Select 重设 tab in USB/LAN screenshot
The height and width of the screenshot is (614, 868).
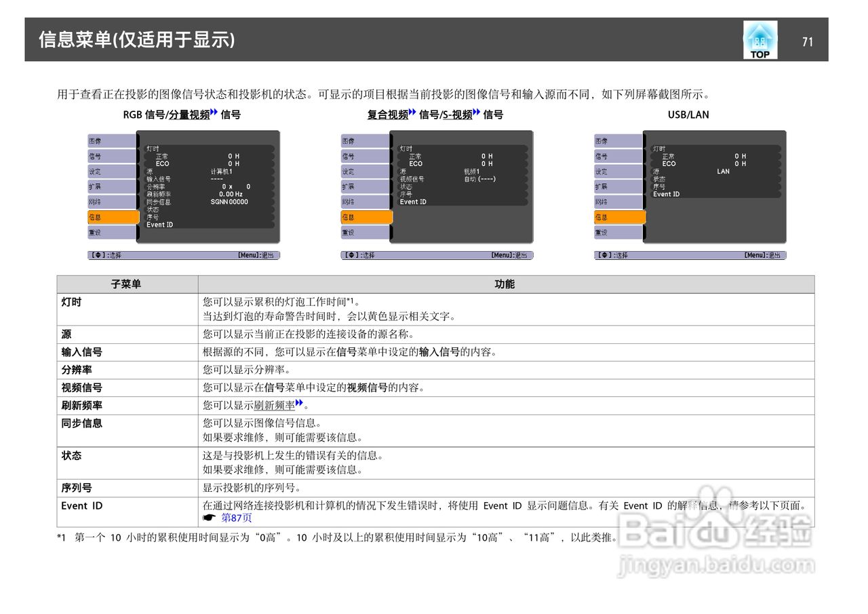coord(620,233)
